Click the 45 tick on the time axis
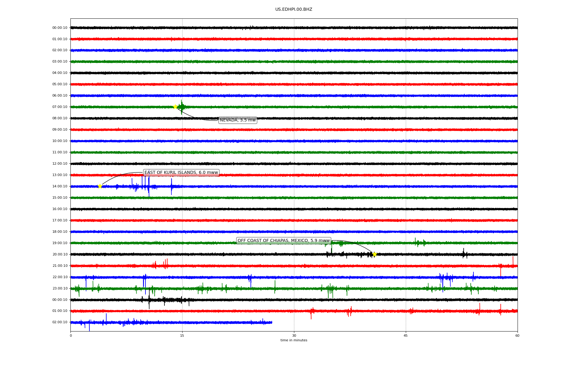The height and width of the screenshot is (368, 588). click(406, 335)
